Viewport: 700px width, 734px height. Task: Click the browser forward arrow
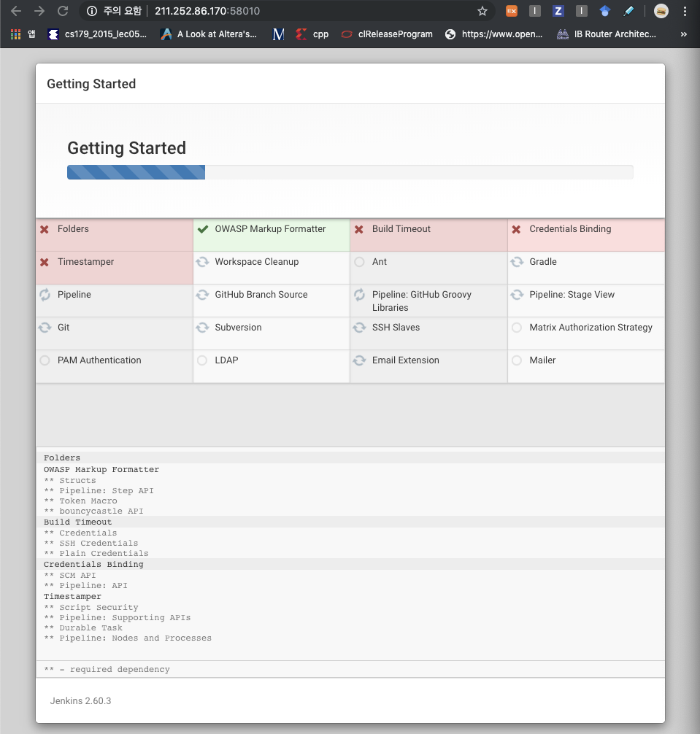click(x=39, y=11)
